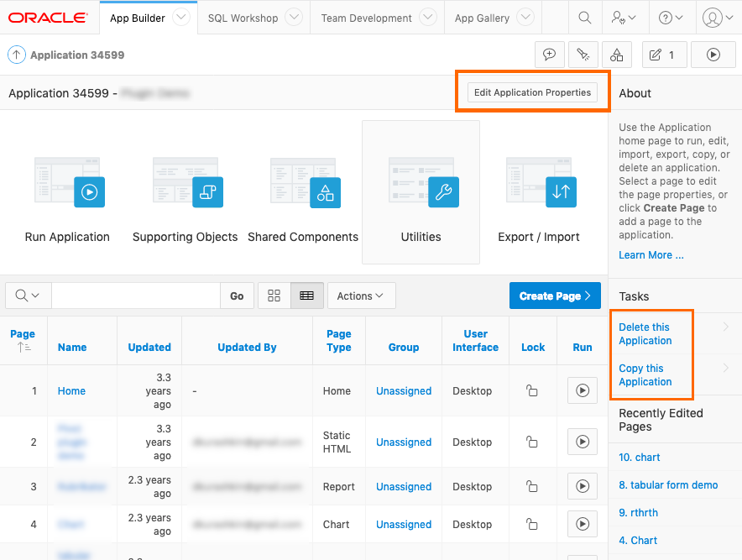The height and width of the screenshot is (560, 742).
Task: Open the Run Application icon
Action: pos(70,183)
